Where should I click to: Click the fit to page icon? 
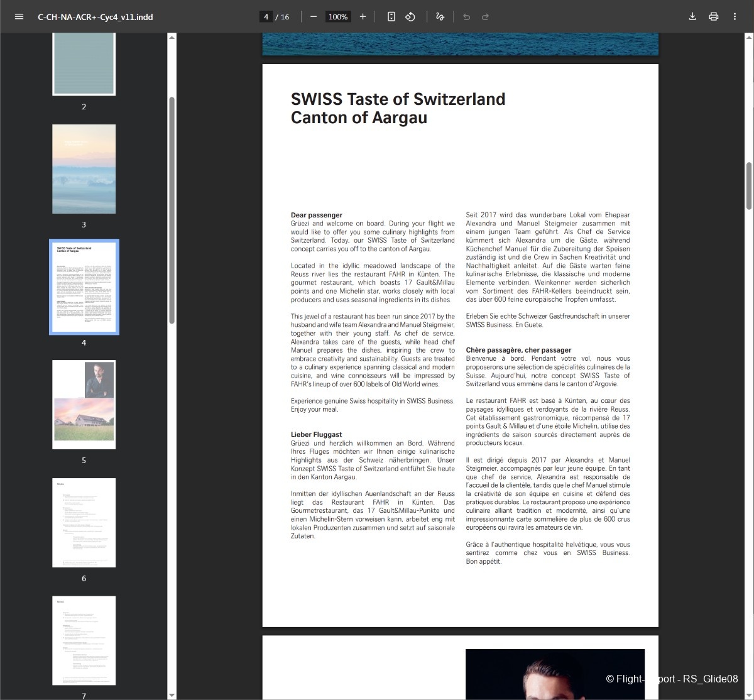click(x=391, y=17)
